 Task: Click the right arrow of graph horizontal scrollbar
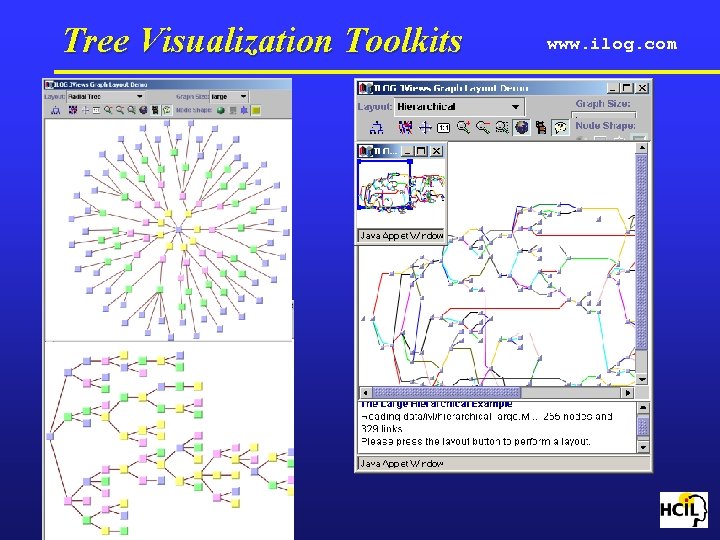pyautogui.click(x=628, y=393)
